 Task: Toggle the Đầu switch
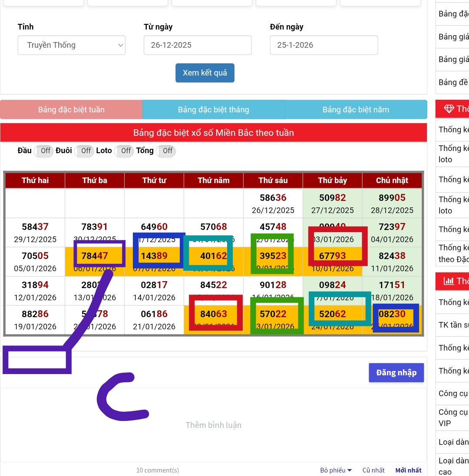click(43, 151)
